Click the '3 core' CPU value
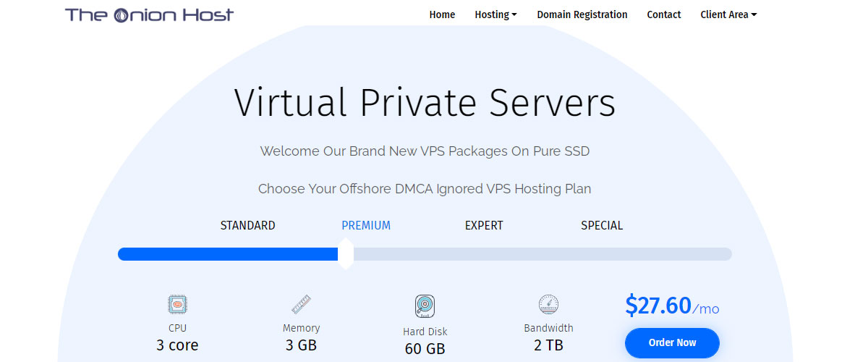The width and height of the screenshot is (868, 362). tap(177, 345)
